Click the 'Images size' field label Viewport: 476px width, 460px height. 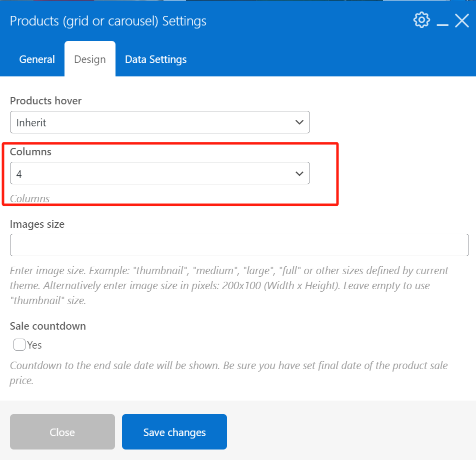[37, 224]
